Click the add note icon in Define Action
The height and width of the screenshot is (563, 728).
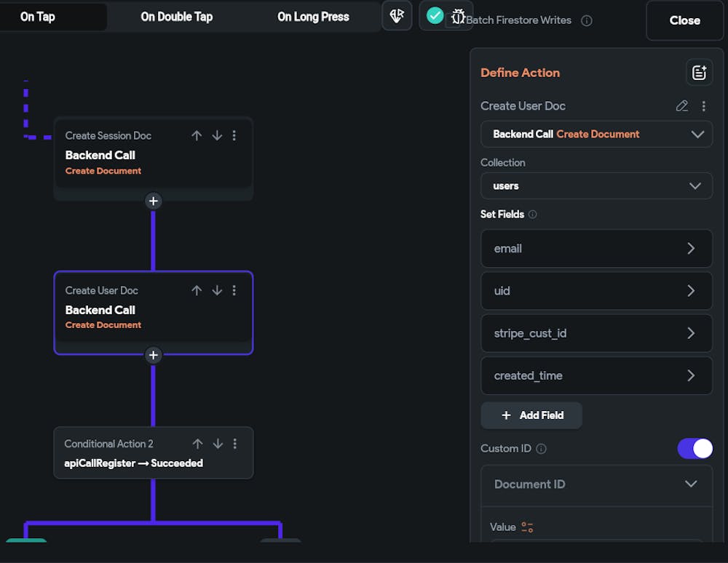[699, 72]
